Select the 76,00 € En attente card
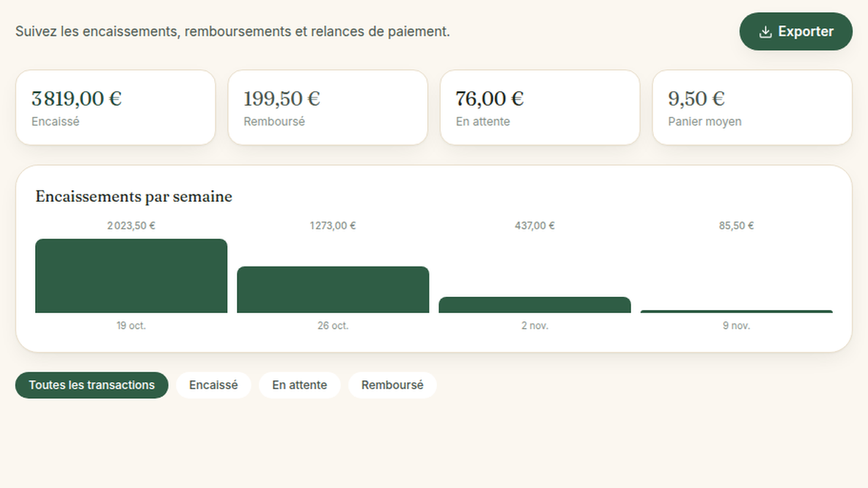The width and height of the screenshot is (868, 488). point(540,107)
